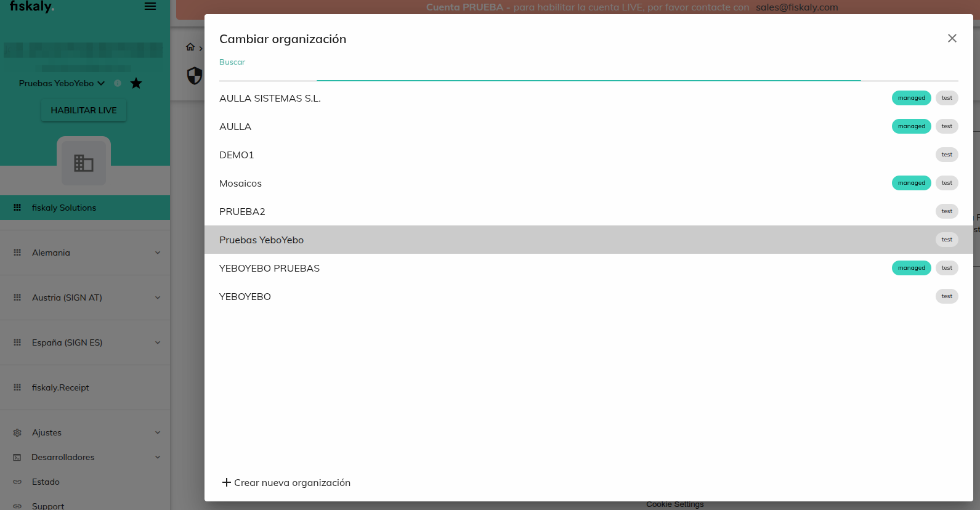This screenshot has height=510, width=980.
Task: Open the Ajustes sidebar section
Action: point(85,432)
